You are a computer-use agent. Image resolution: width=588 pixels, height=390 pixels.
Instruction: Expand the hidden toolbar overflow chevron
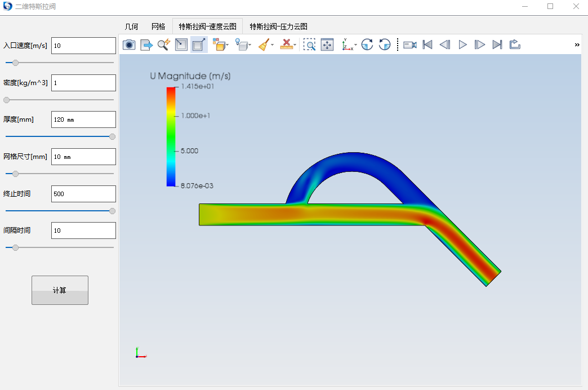577,45
